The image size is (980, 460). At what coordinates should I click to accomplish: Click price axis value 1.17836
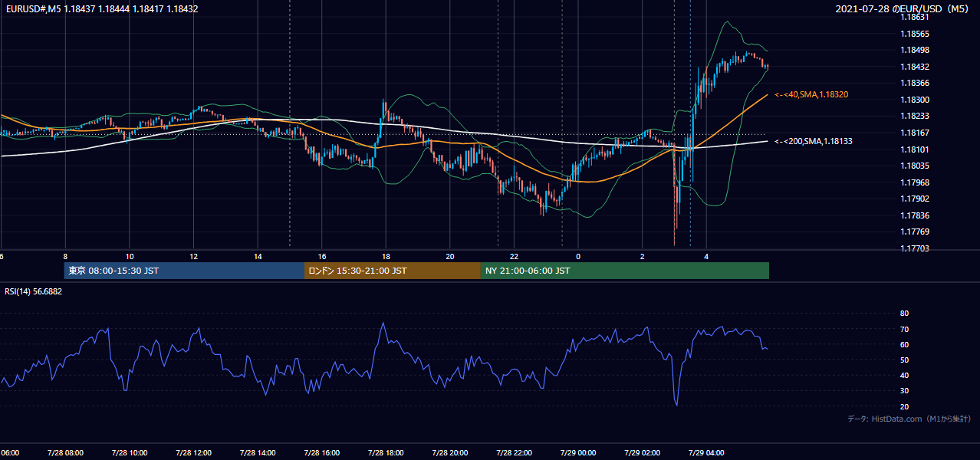916,215
